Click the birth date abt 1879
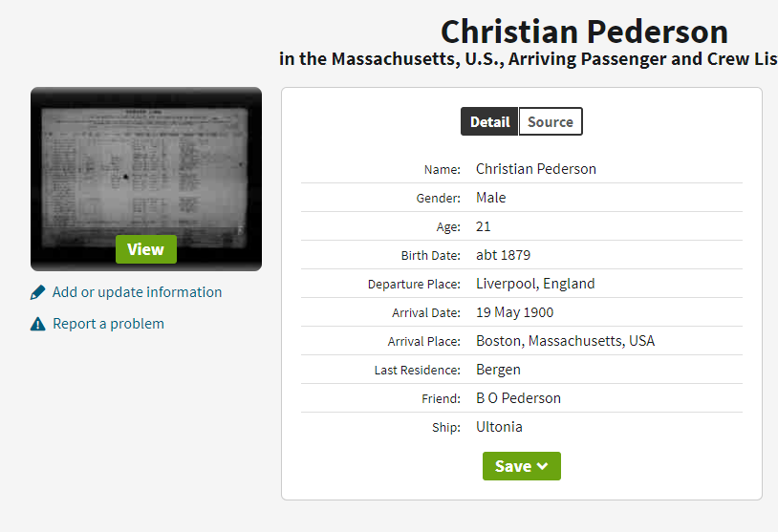 tap(504, 255)
